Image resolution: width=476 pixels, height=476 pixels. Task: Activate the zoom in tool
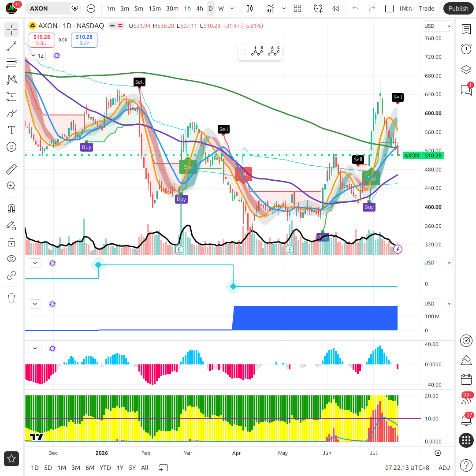tap(11, 186)
